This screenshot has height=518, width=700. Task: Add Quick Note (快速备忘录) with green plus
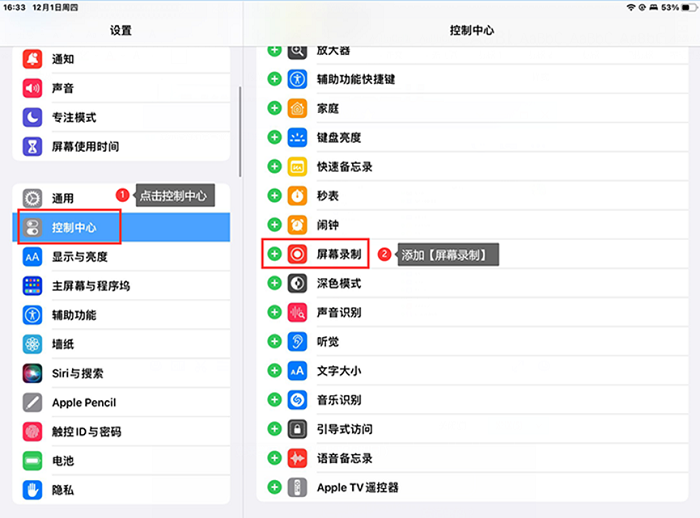[275, 167]
